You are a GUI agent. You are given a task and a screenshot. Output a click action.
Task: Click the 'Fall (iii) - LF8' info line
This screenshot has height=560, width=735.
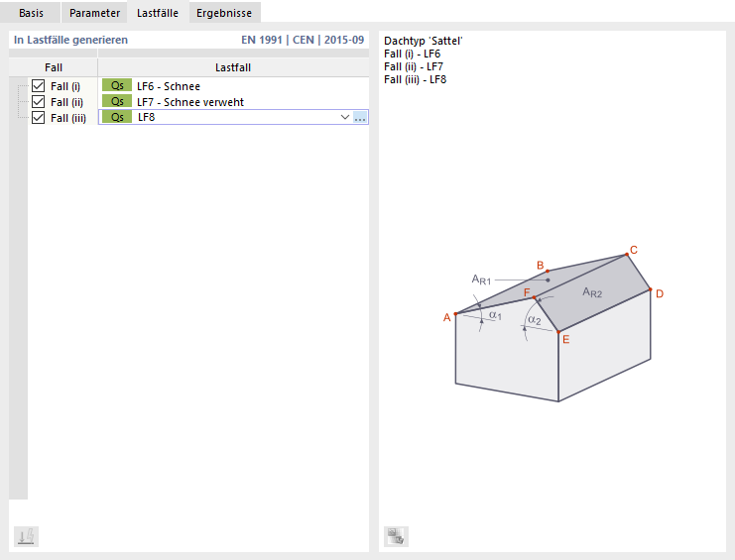(415, 79)
